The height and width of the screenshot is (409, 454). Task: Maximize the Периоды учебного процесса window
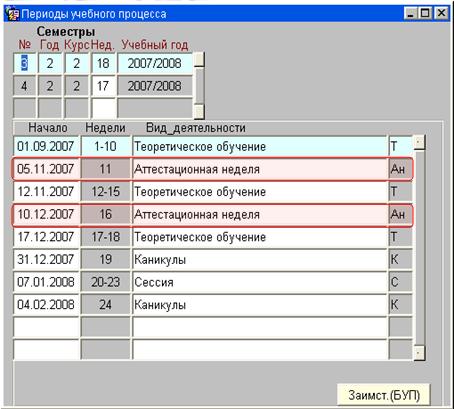point(425,13)
